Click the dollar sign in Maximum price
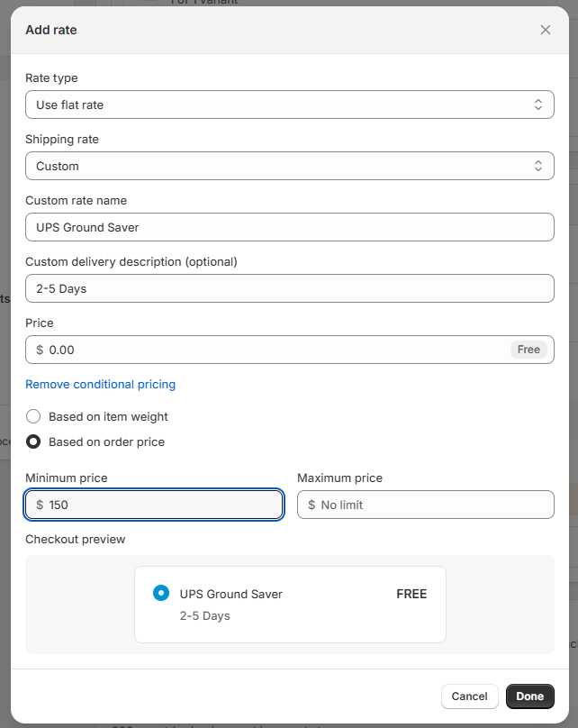This screenshot has width=578, height=728. point(312,505)
